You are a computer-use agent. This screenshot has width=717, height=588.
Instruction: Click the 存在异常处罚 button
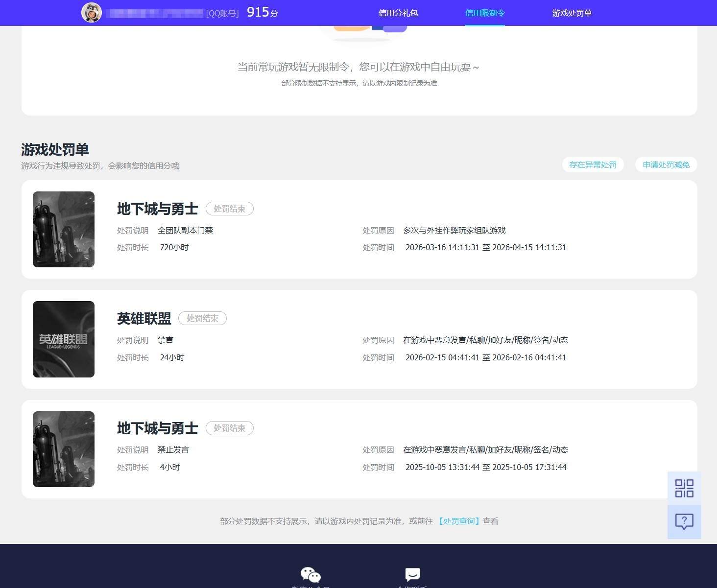coord(593,165)
